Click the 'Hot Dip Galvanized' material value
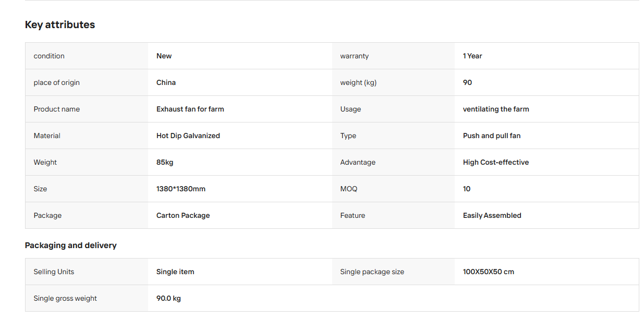Screen dimensions: 644x319 coord(188,136)
